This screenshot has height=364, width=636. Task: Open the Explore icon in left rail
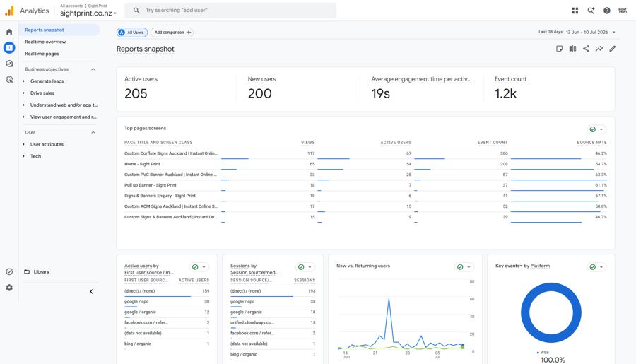point(9,64)
